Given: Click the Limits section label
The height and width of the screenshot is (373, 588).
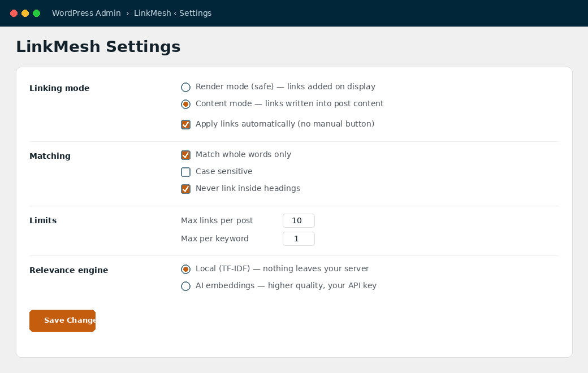Looking at the screenshot, I should click(43, 220).
